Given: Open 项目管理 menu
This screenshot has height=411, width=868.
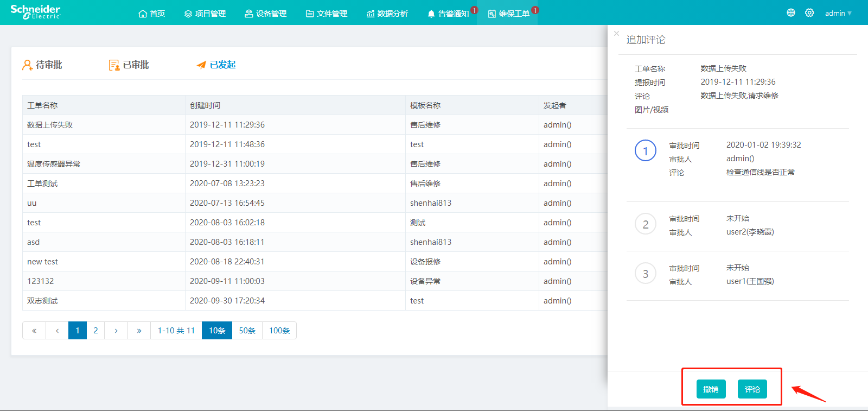Looking at the screenshot, I should (x=205, y=14).
